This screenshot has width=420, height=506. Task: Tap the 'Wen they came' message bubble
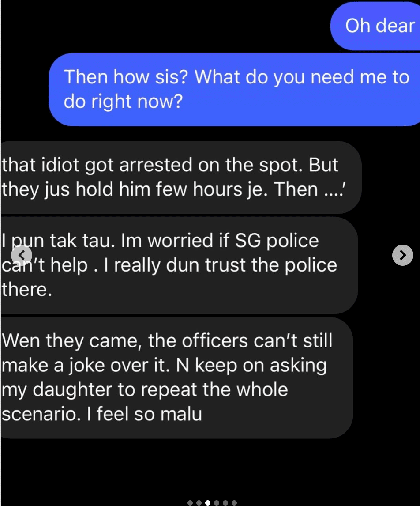point(177,378)
